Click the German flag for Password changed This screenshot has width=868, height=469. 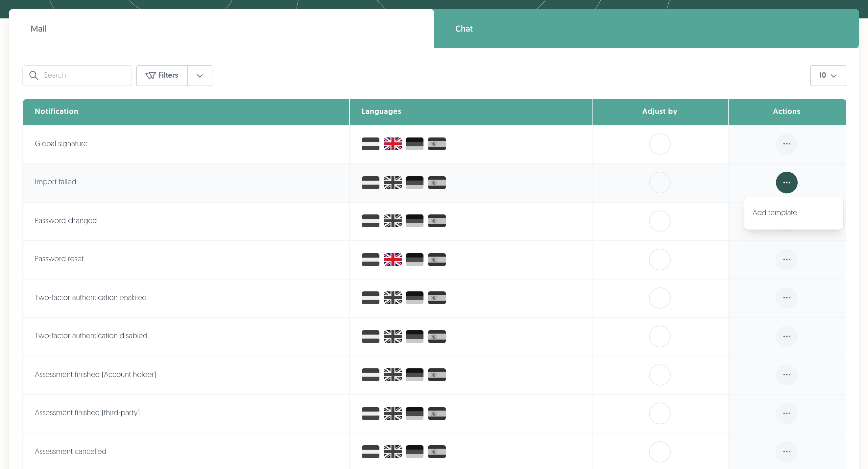pos(415,221)
